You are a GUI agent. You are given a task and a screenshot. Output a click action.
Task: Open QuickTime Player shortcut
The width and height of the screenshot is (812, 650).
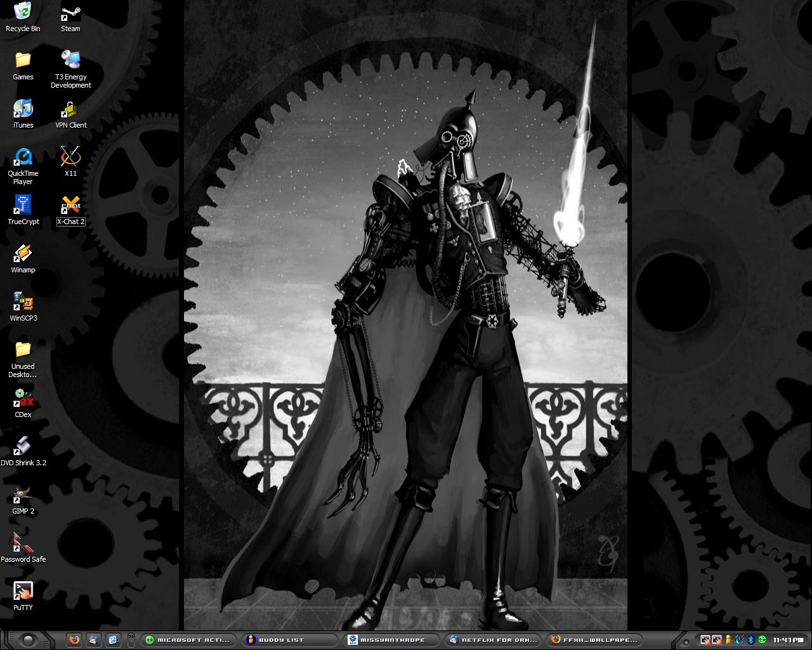(x=23, y=166)
